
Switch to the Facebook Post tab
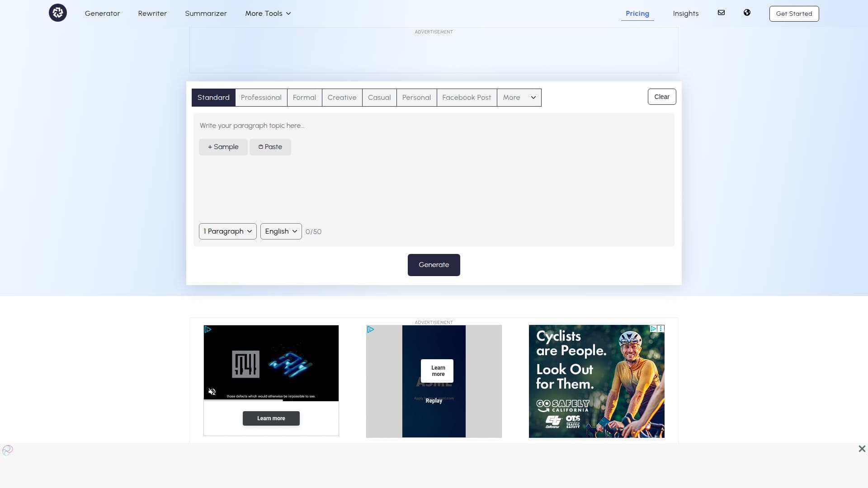(x=467, y=98)
